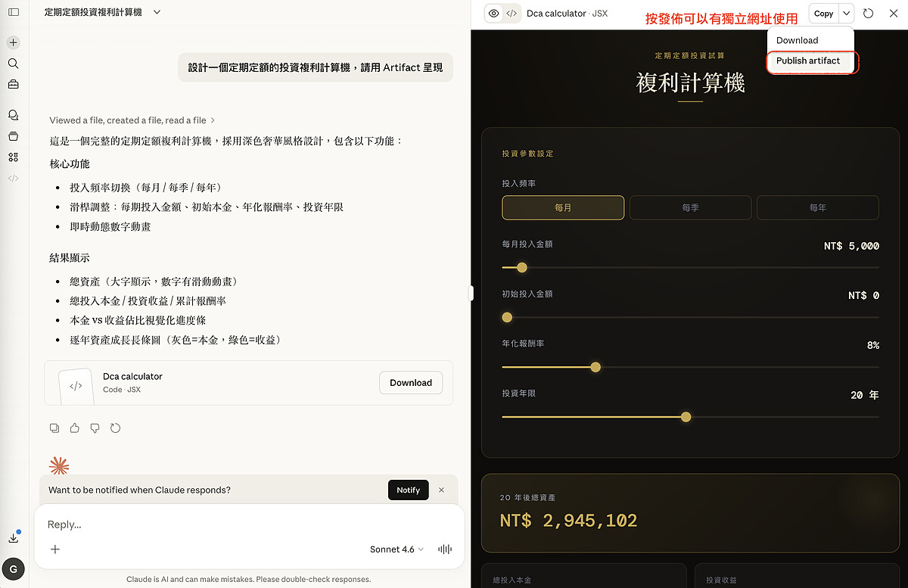908x588 pixels.
Task: Click Download on the Dca calculator card
Action: (x=410, y=382)
